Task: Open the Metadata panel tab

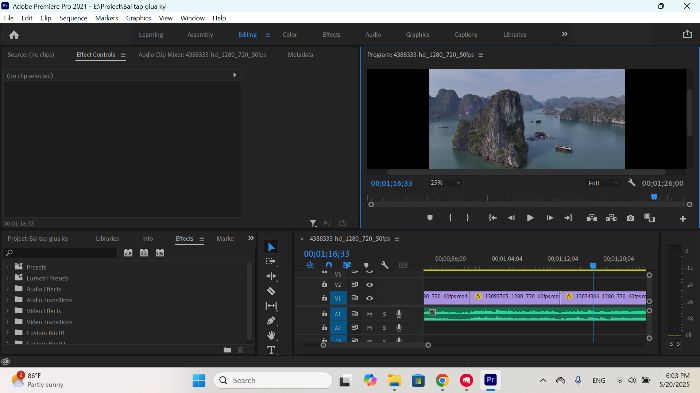Action: point(300,54)
